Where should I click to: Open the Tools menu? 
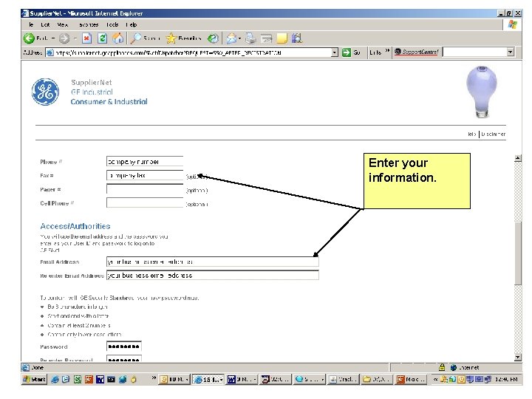(x=112, y=25)
